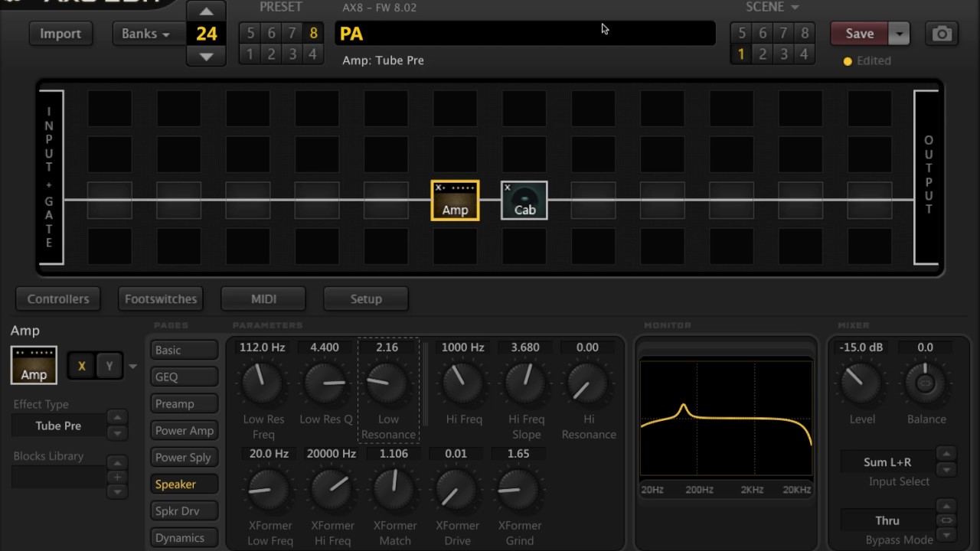Increment preset number with up arrow

click(x=206, y=11)
